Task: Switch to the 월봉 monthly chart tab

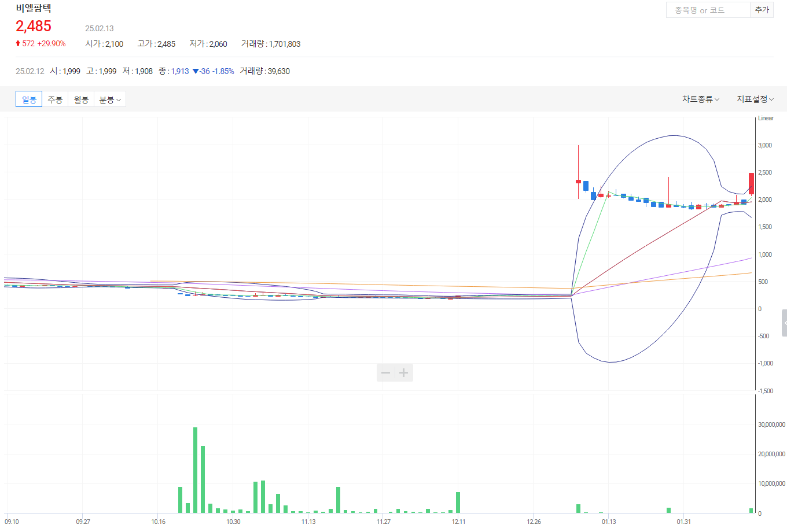Action: tap(81, 99)
